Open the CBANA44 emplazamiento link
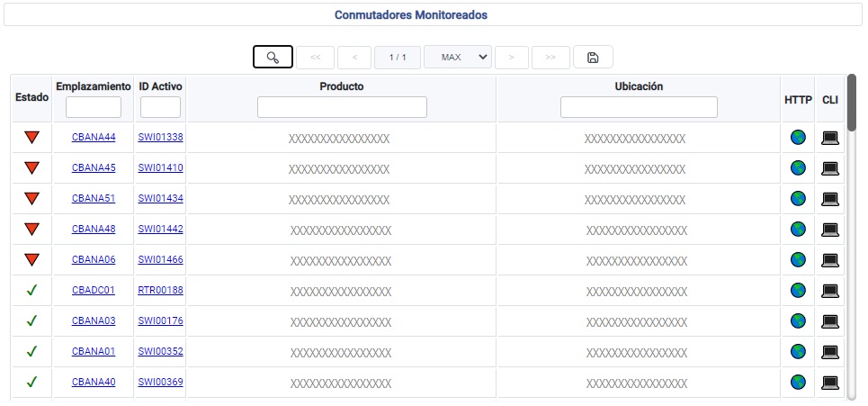Screen dimensions: 868x406 click(x=94, y=138)
